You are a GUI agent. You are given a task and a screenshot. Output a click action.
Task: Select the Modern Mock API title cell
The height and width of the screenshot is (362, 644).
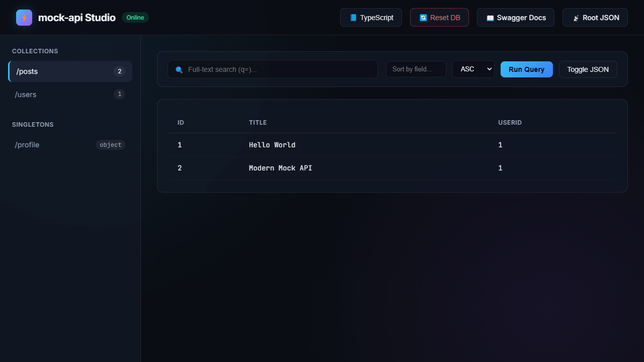pyautogui.click(x=280, y=168)
